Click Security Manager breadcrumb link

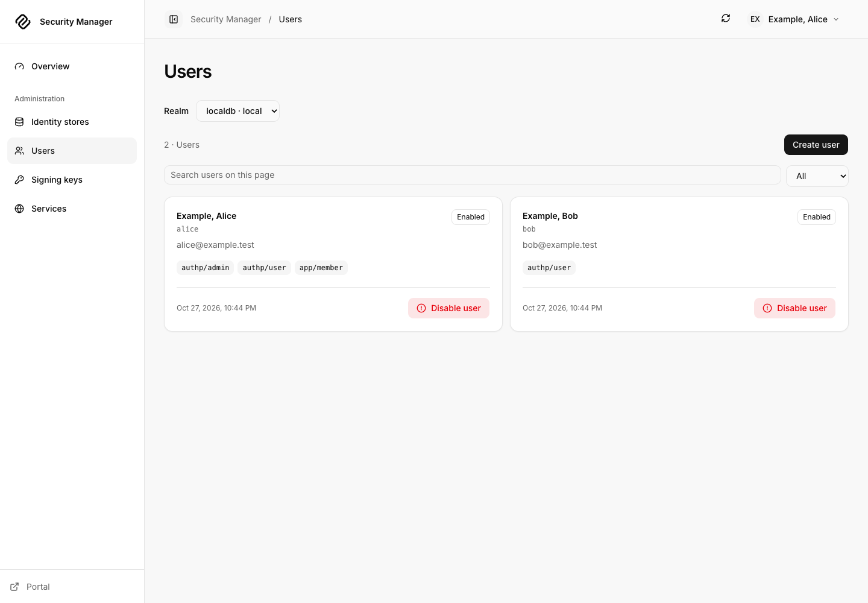point(225,19)
